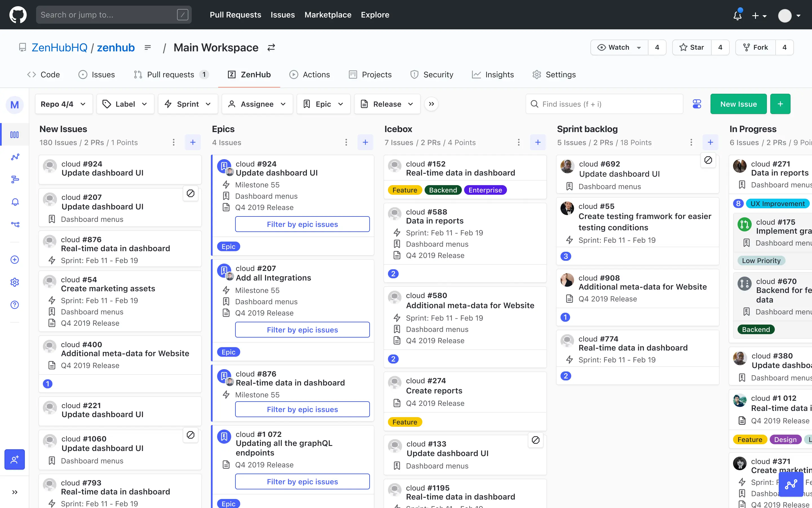Click Filter by epic issues under #924
The width and height of the screenshot is (812, 508).
302,224
